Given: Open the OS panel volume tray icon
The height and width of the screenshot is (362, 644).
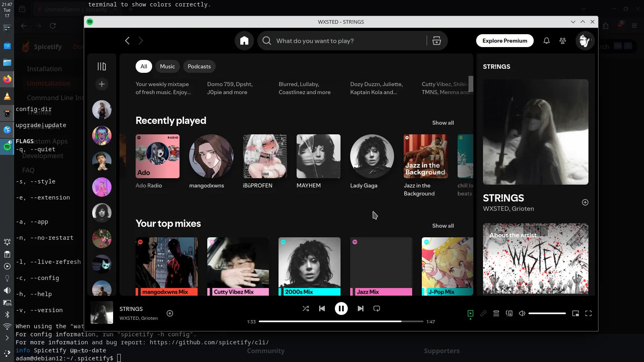Looking at the screenshot, I should (7, 290).
